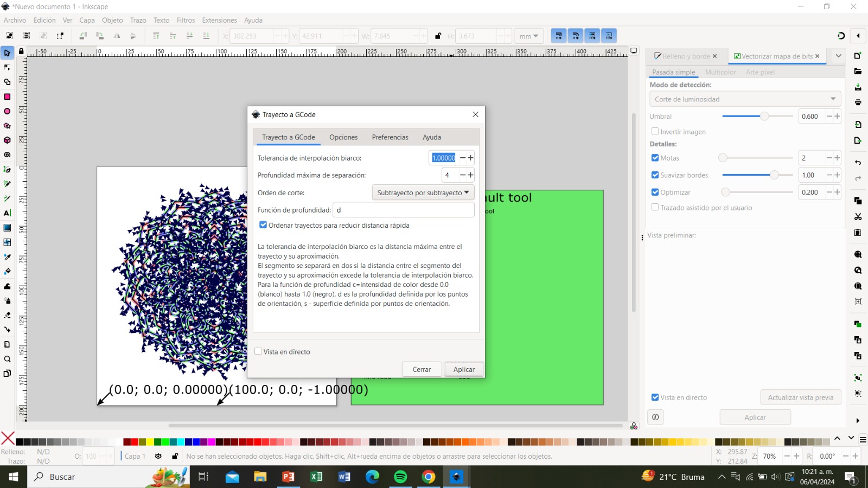Select the Paint bucket tool
The height and width of the screenshot is (488, 868).
[7, 271]
